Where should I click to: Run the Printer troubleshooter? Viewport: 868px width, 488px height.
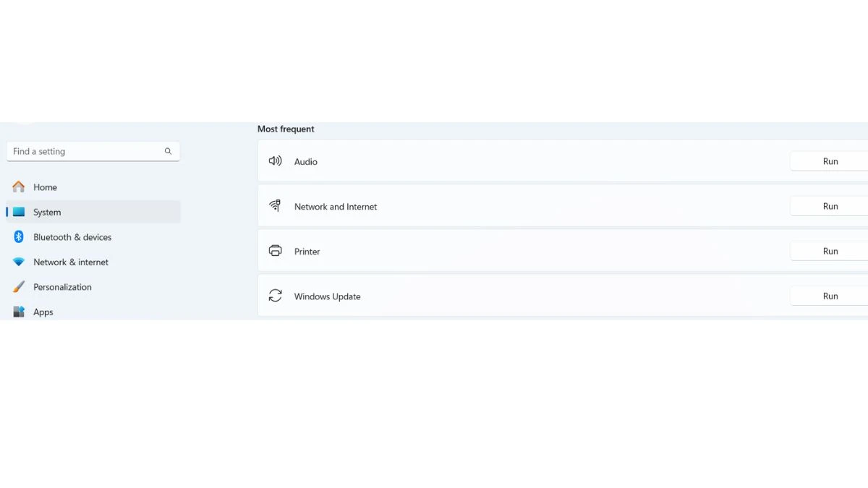click(830, 251)
